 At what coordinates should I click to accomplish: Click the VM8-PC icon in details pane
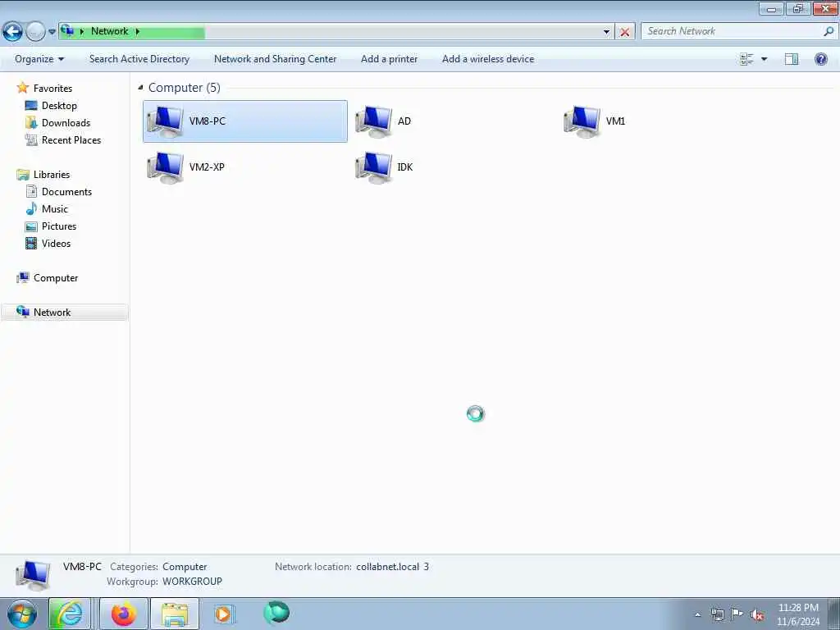(x=33, y=575)
